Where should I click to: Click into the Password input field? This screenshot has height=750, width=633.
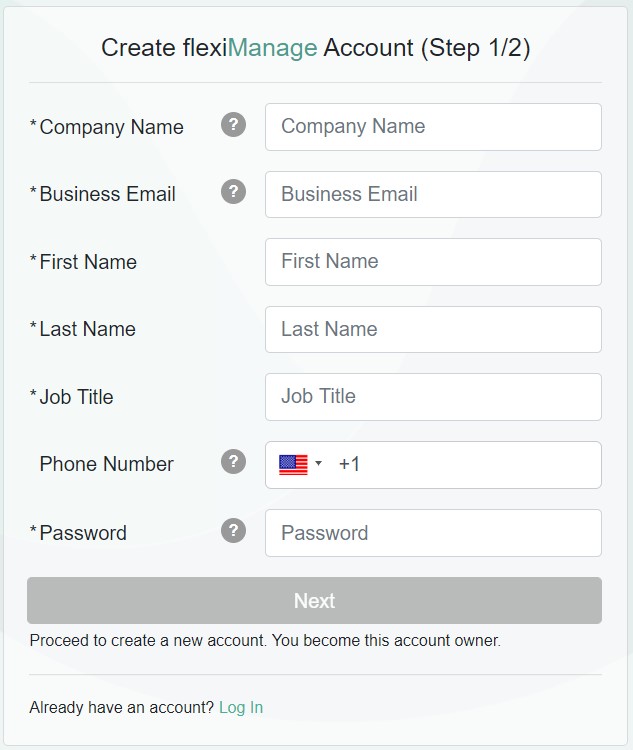[433, 533]
